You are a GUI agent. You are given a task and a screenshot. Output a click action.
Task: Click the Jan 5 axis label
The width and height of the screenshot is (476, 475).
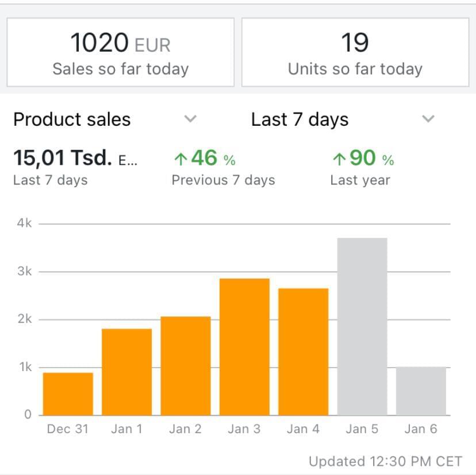(362, 429)
